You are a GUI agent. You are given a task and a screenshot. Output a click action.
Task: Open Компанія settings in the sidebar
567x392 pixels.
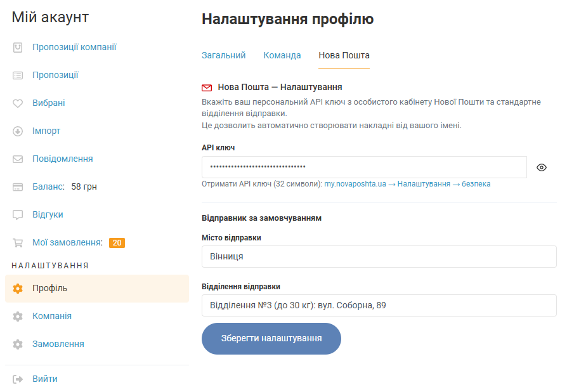coord(52,316)
